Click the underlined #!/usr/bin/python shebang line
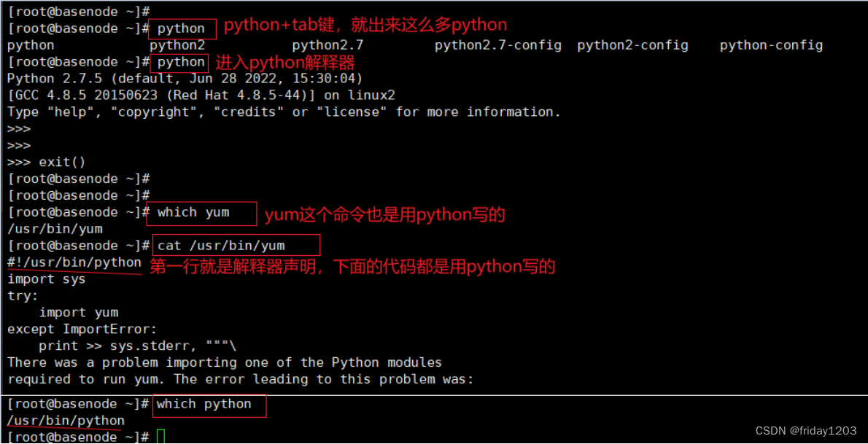This screenshot has height=444, width=868. coord(73,262)
